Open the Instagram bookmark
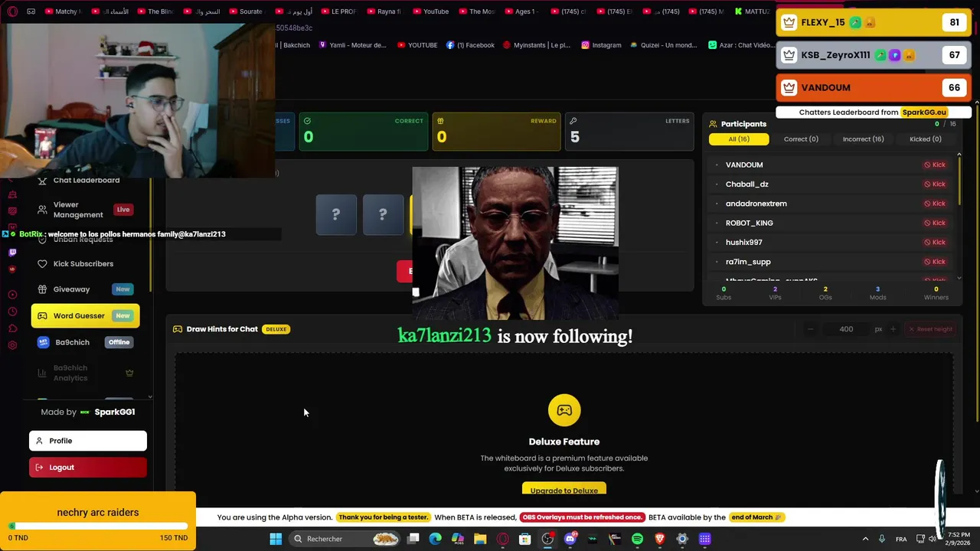 pos(601,45)
